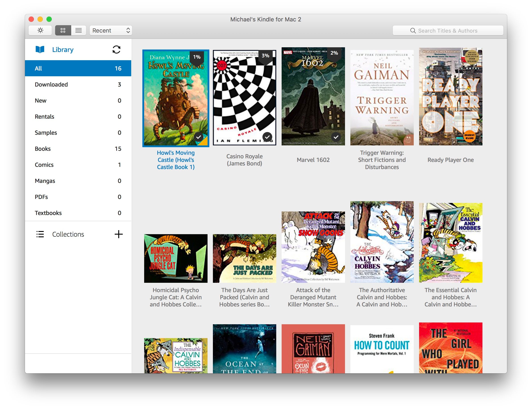Click Casino Royale (James Bond) title
This screenshot has height=409, width=532.
[245, 160]
